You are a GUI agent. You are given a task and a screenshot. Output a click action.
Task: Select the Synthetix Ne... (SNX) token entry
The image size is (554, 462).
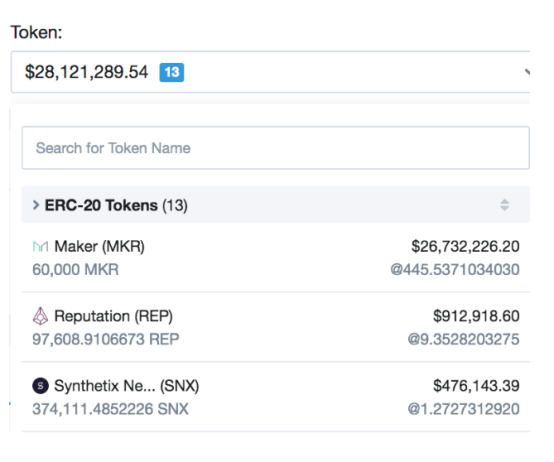[x=276, y=397]
